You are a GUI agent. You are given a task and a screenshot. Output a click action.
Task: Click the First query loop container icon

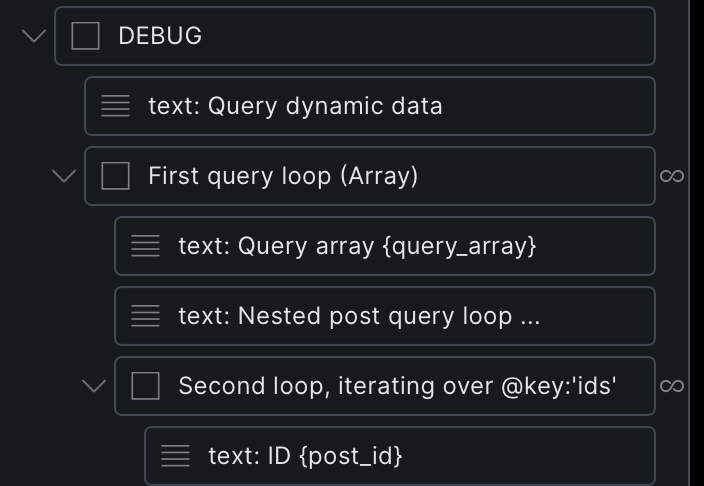click(x=116, y=176)
